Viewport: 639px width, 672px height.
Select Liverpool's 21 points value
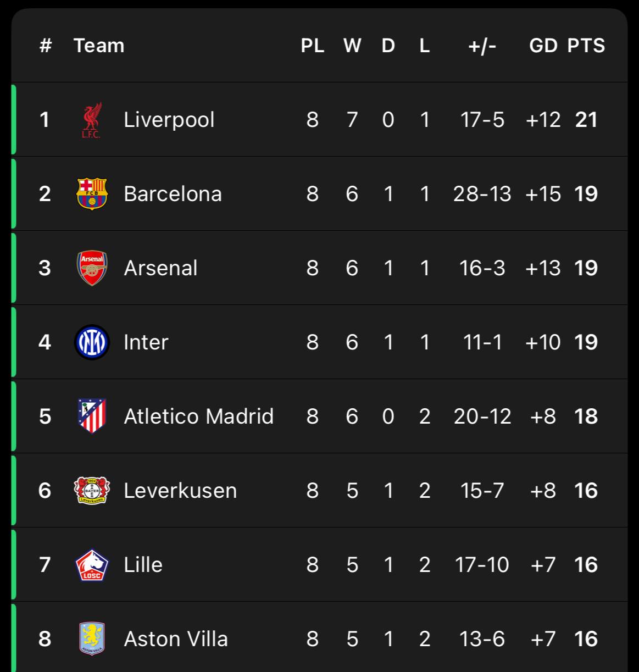586,120
